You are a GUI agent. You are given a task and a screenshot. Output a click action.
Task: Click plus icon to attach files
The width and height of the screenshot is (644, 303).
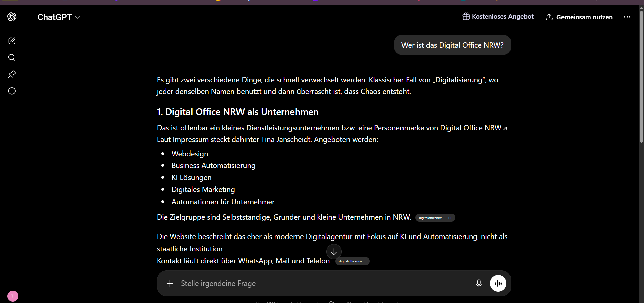pos(170,284)
